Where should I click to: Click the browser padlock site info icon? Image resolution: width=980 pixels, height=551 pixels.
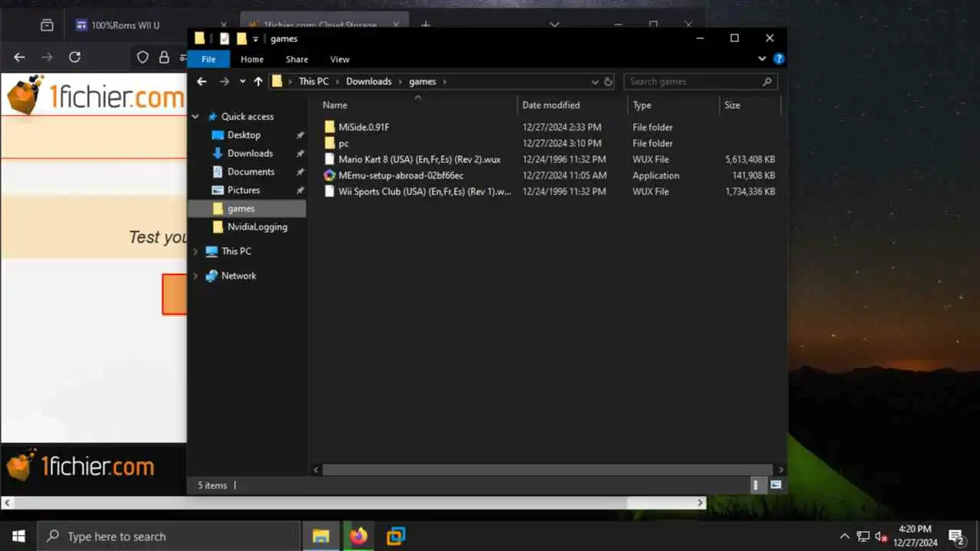[164, 57]
